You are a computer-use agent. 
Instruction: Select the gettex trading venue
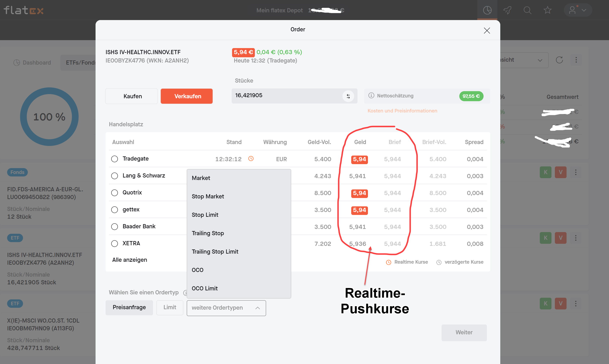point(114,209)
